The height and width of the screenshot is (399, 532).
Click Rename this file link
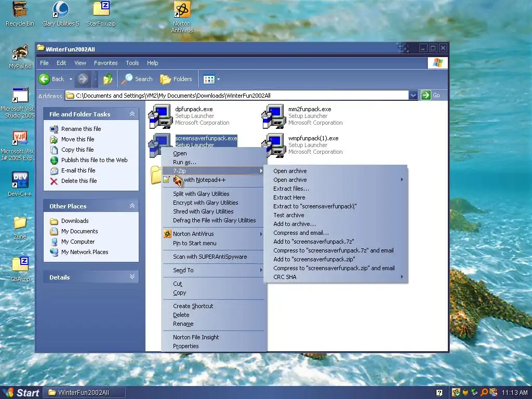coord(81,129)
